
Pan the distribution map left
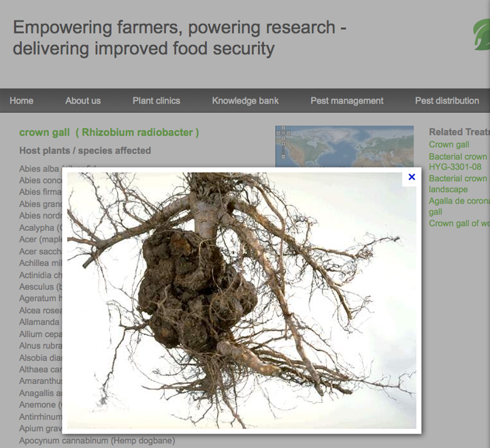[278, 133]
